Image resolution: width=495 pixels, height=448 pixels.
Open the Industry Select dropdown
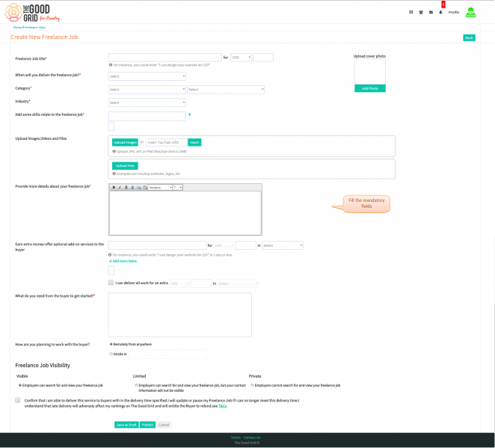pos(147,102)
